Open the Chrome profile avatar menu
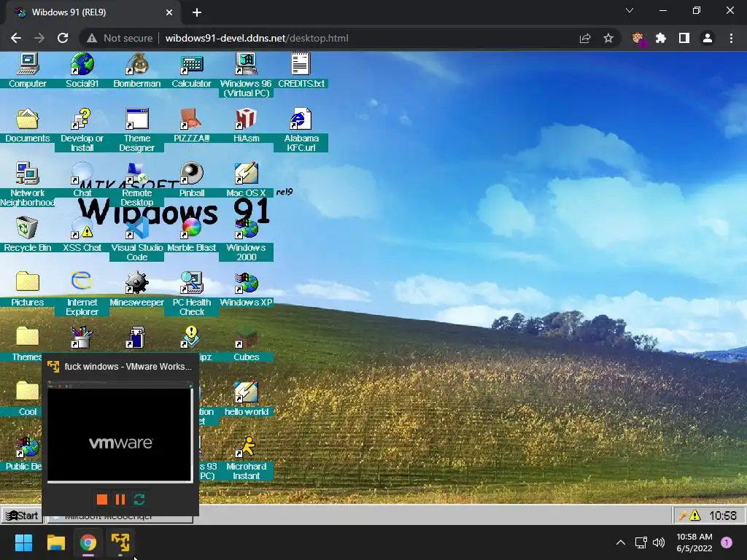Viewport: 747px width, 560px height. coord(708,38)
